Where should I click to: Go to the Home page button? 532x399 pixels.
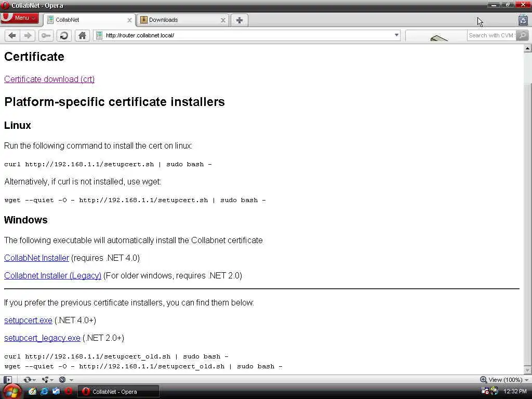pos(82,35)
